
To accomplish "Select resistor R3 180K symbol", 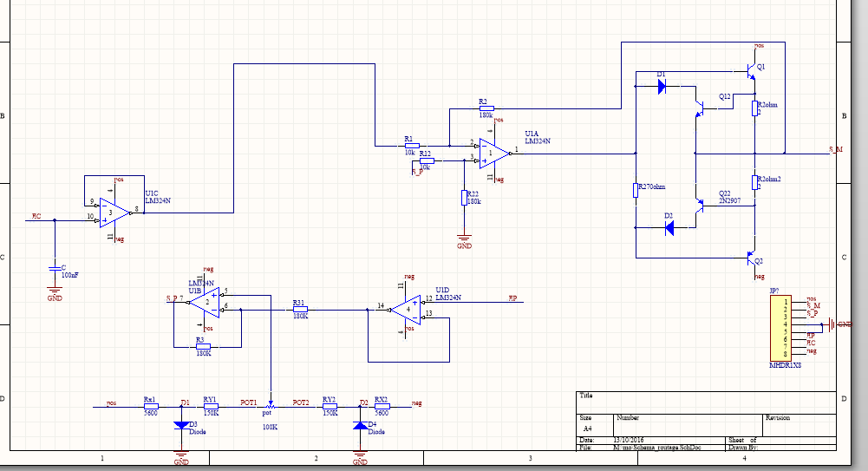I will click(203, 347).
